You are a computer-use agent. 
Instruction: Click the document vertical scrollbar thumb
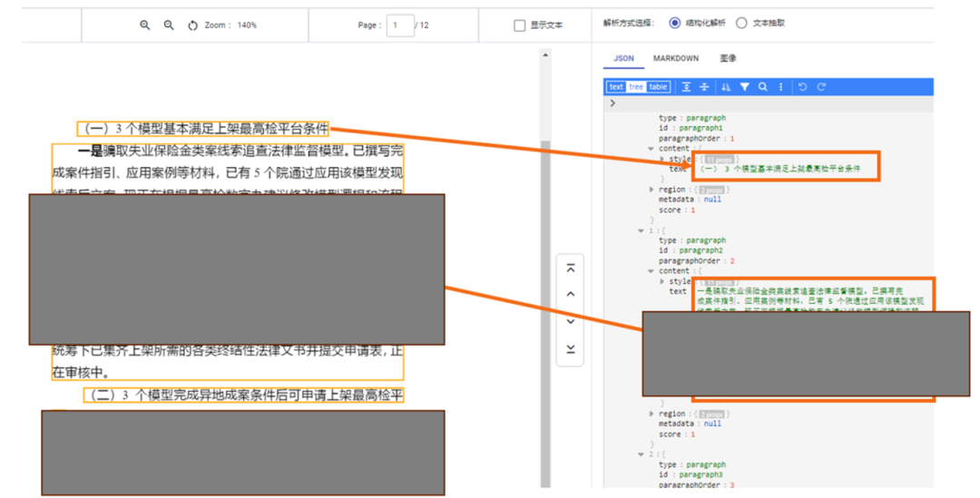click(545, 312)
